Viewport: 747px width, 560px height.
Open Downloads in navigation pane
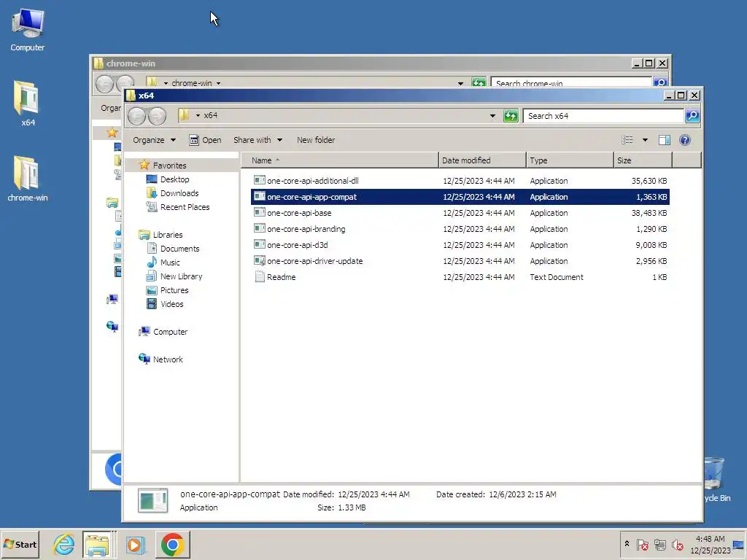[179, 192]
